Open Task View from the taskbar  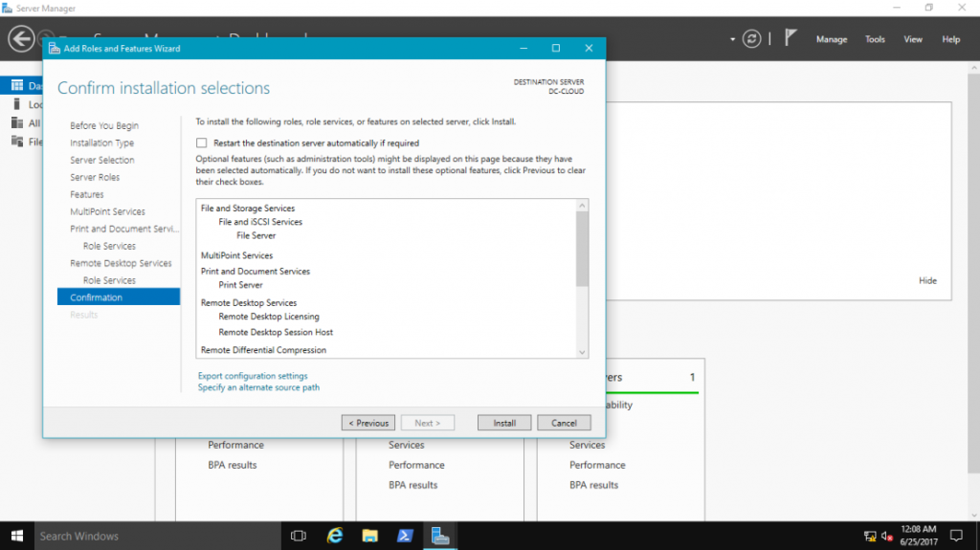pyautogui.click(x=299, y=537)
